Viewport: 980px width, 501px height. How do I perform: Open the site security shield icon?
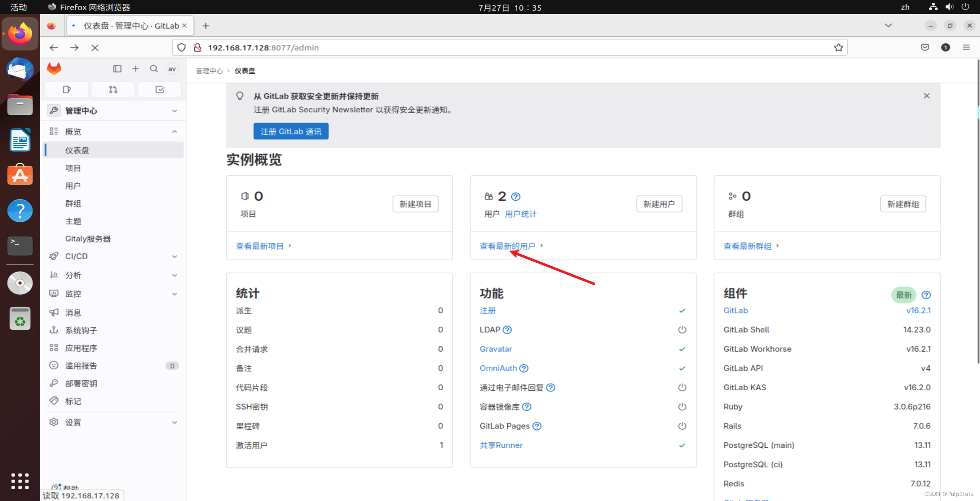pos(181,48)
